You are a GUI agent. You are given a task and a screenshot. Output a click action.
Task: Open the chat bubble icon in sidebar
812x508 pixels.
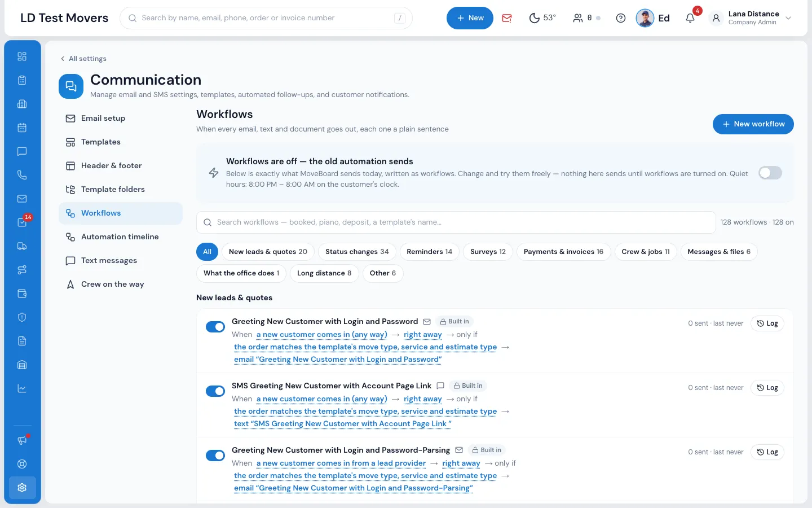pyautogui.click(x=22, y=151)
